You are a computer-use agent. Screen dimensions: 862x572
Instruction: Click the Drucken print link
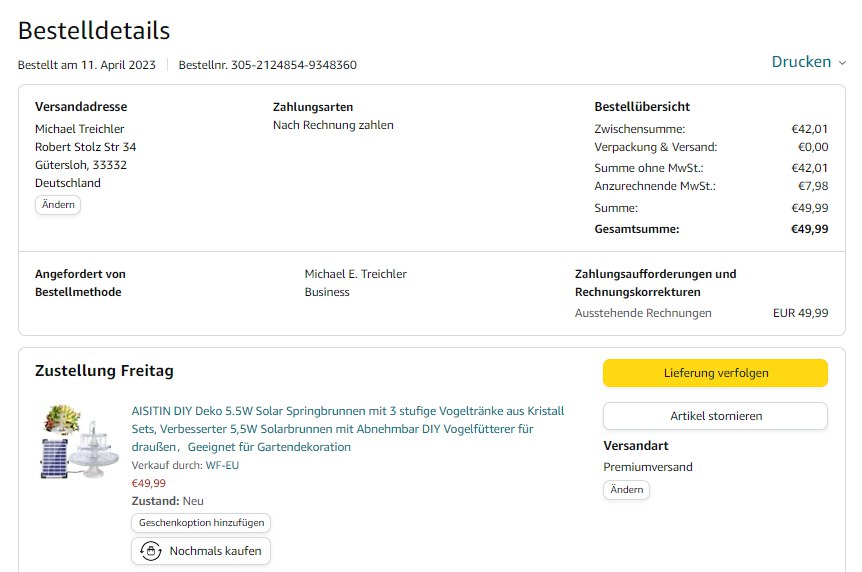(801, 62)
